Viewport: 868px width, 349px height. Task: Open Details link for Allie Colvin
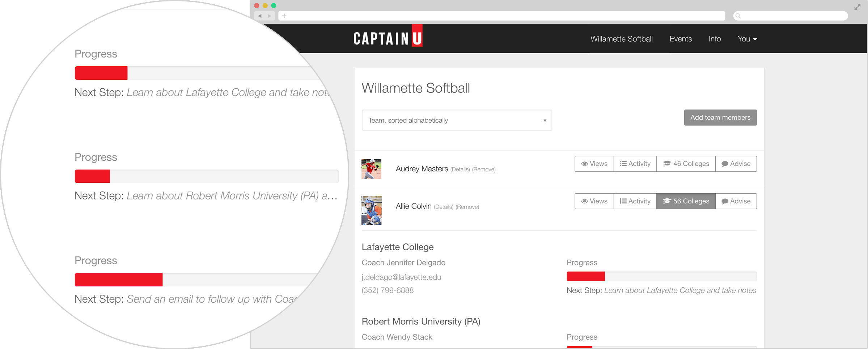tap(443, 207)
